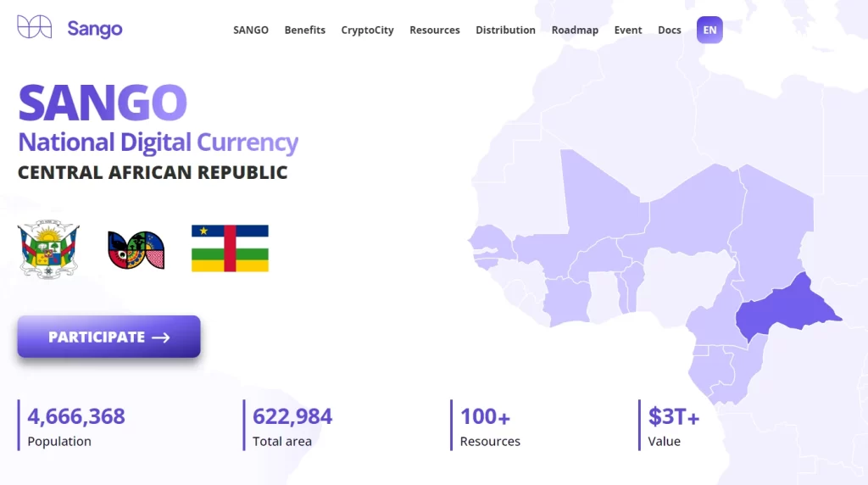
Task: View the Roadmap page
Action: point(575,30)
